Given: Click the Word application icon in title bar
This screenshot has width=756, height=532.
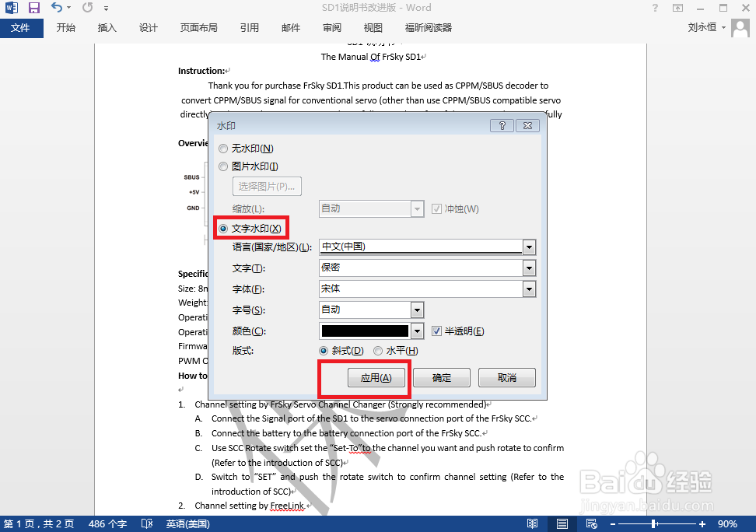Looking at the screenshot, I should click(x=12, y=8).
